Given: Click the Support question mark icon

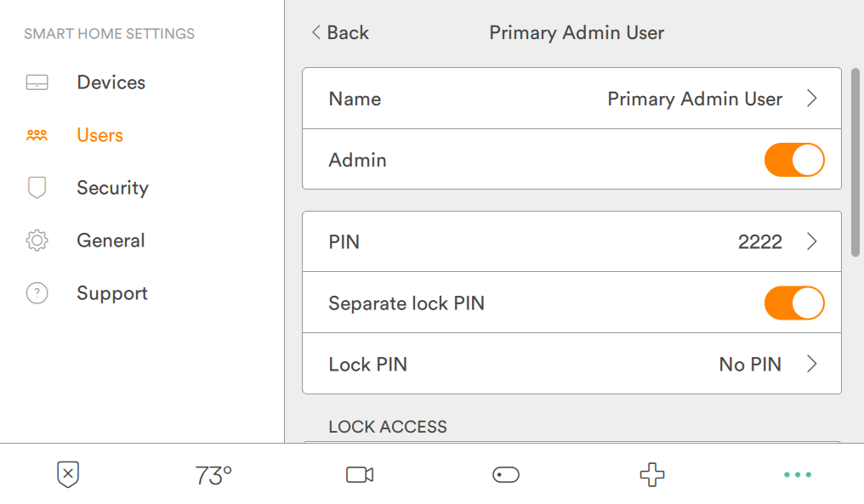Looking at the screenshot, I should pyautogui.click(x=37, y=293).
